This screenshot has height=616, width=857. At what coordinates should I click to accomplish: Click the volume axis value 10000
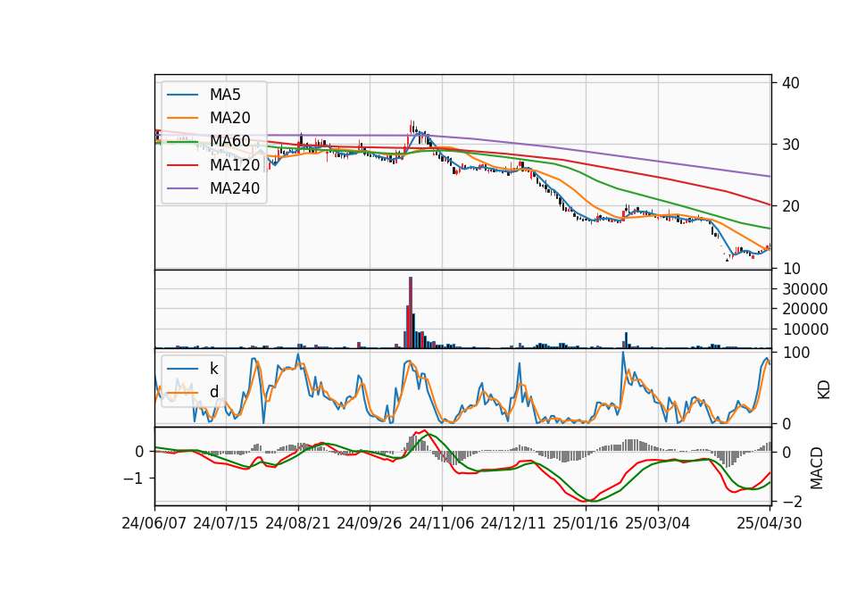tap(804, 329)
